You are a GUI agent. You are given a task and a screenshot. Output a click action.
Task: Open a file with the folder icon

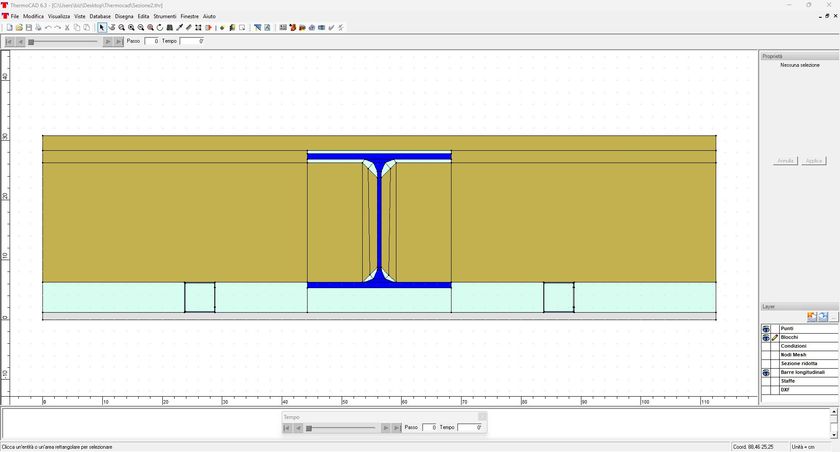[x=19, y=27]
